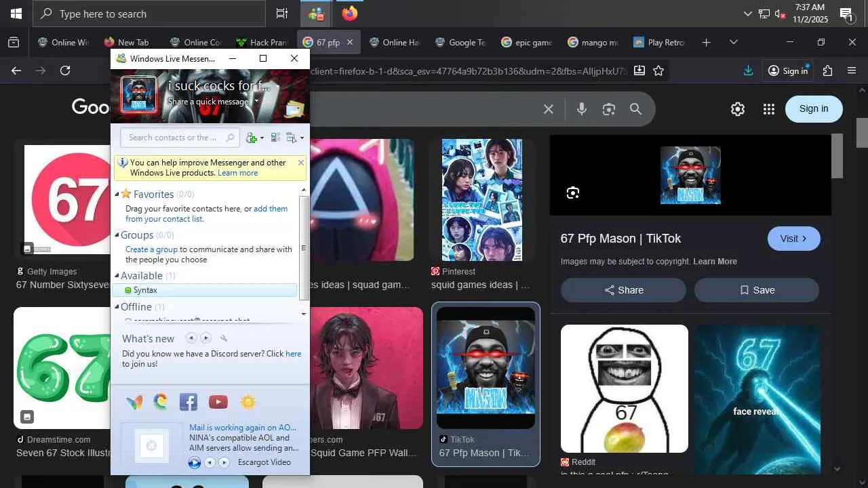This screenshot has height=488, width=868.
Task: Click the Google Sign in button
Action: click(814, 108)
